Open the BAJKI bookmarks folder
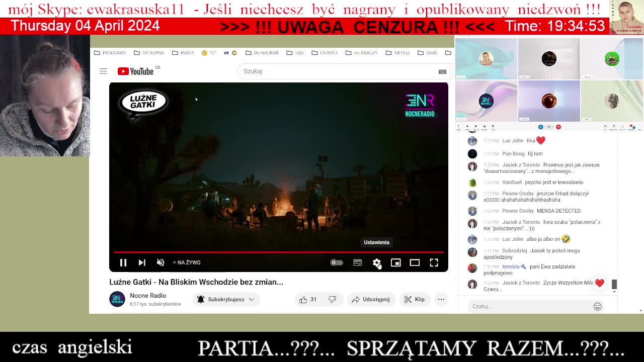This screenshot has height=362, width=644. (428, 53)
